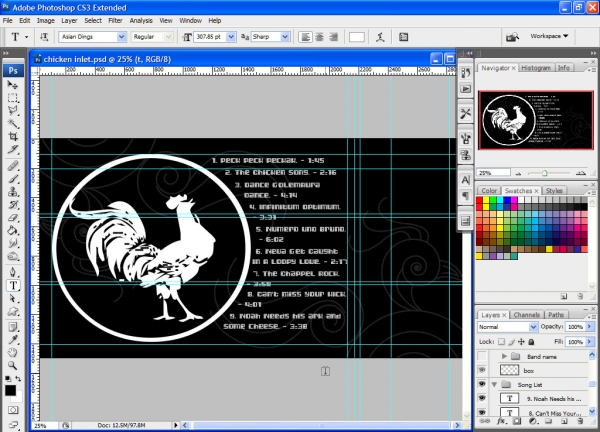The width and height of the screenshot is (600, 432).
Task: Select the Rectangular Marquee tool
Action: point(13,98)
